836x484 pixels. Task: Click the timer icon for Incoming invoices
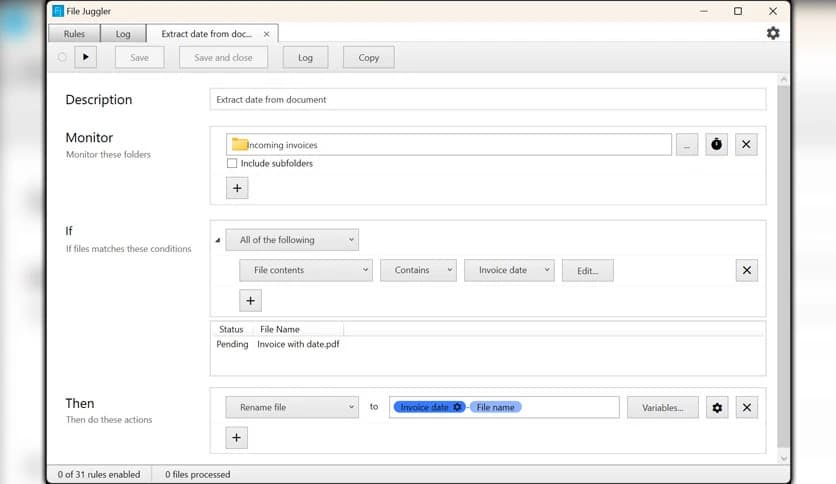pos(716,144)
